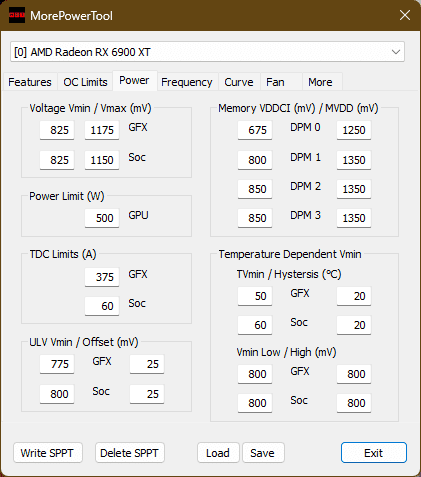
Task: Edit the DPM 3 MVDD field 1350
Action: click(x=354, y=218)
